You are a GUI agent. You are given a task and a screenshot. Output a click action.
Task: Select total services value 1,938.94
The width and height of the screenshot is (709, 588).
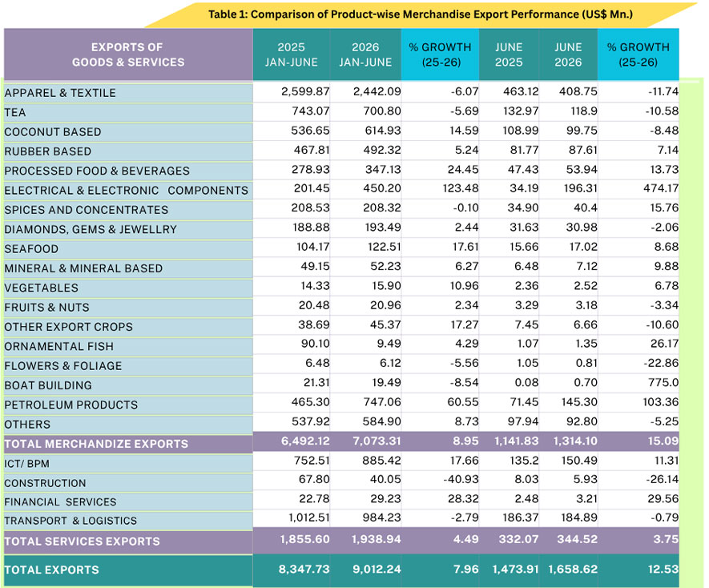point(377,539)
